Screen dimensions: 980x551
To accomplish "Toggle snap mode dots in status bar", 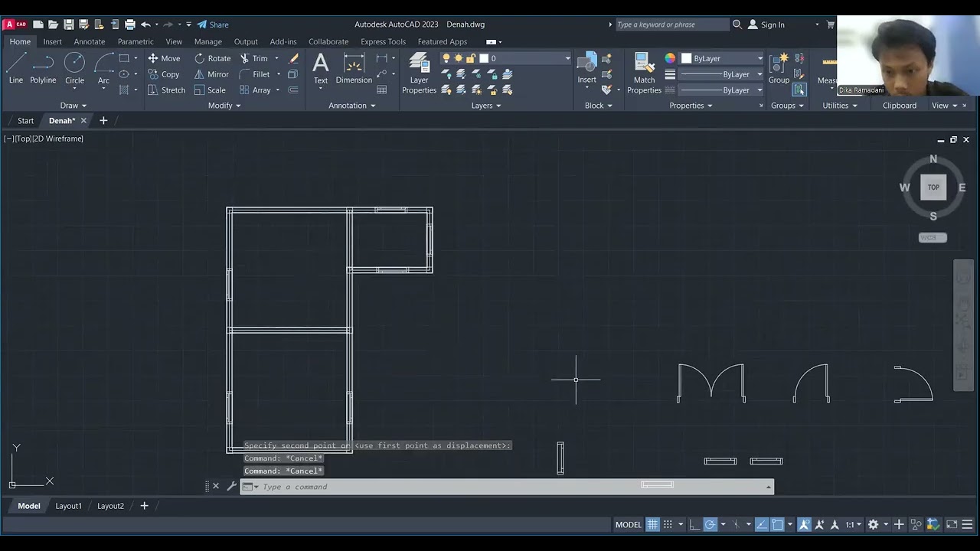I will point(668,524).
